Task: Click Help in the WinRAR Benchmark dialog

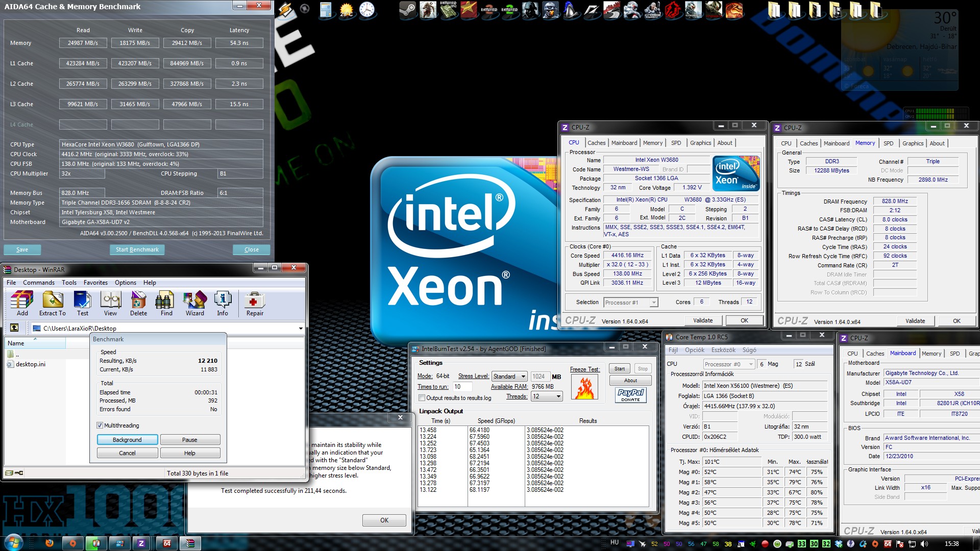Action: 190,453
